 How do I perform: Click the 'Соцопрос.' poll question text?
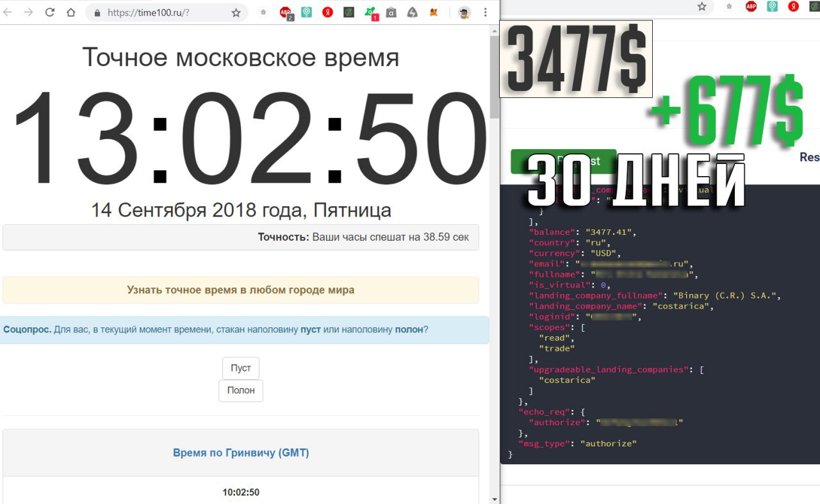click(x=216, y=330)
